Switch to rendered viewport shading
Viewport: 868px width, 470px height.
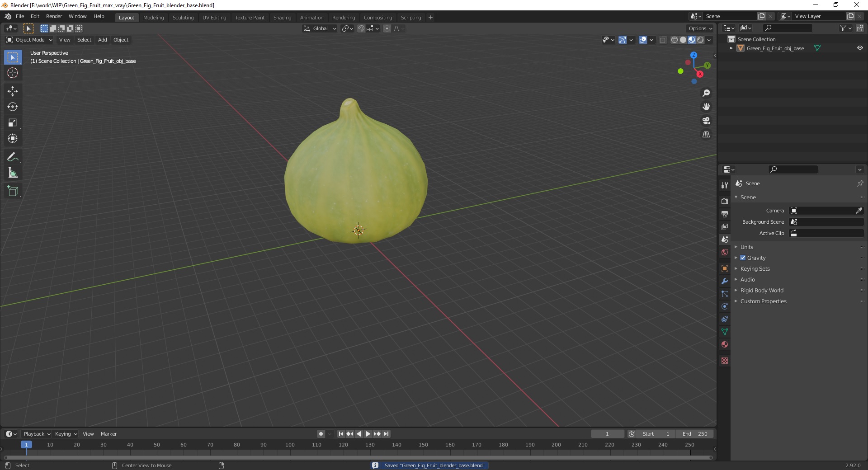700,40
